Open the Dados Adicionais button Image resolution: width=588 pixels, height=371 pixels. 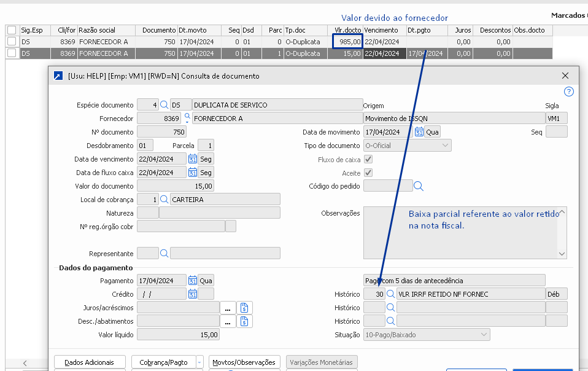coord(90,362)
